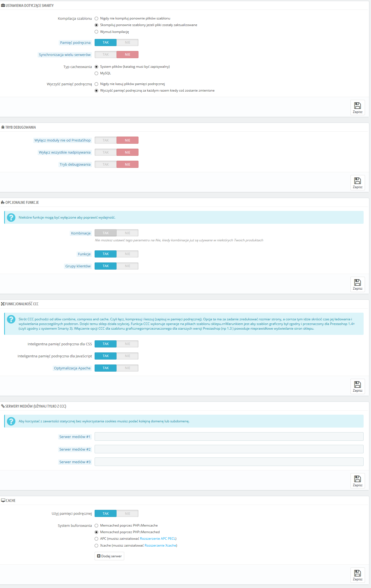The height and width of the screenshot is (588, 371).
Task: Turn on Tryb debugowania with TAK
Action: [x=106, y=164]
